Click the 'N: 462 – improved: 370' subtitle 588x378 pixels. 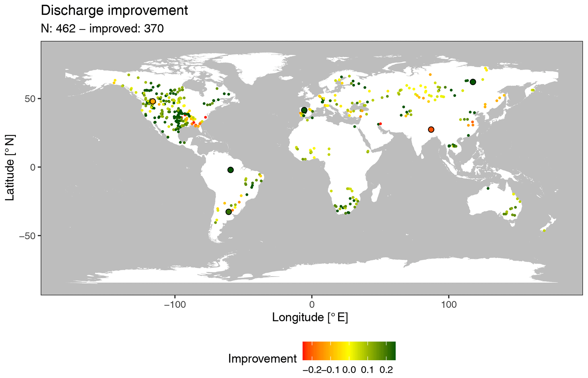[x=102, y=28]
